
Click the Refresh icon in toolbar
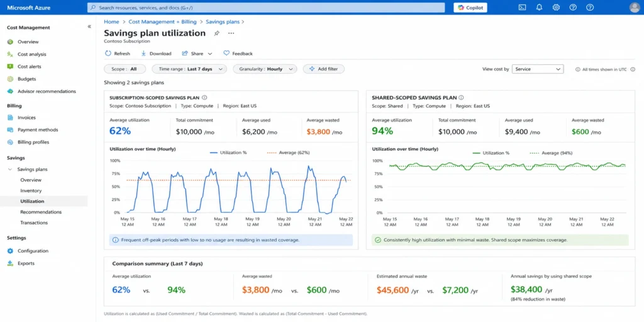click(108, 53)
